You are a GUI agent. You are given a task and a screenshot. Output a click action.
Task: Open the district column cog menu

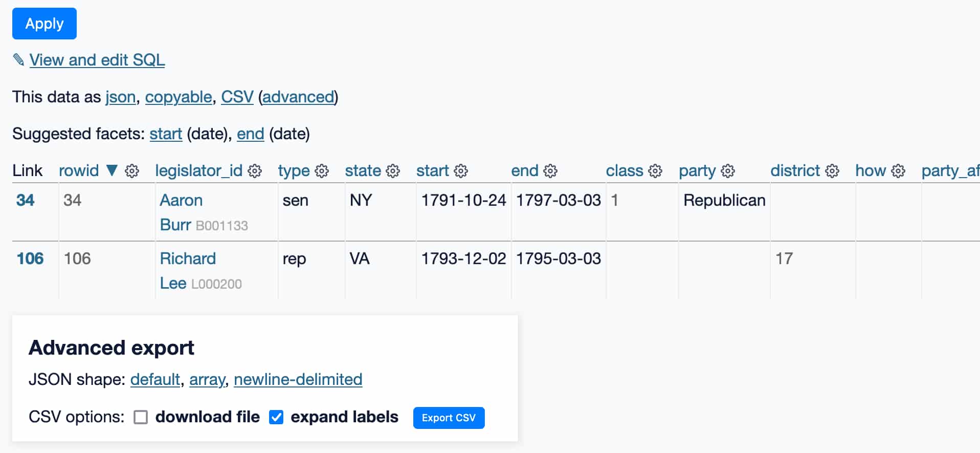(833, 171)
